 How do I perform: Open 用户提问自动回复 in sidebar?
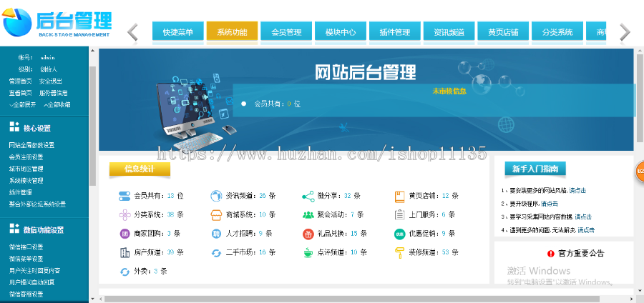[x=31, y=282]
